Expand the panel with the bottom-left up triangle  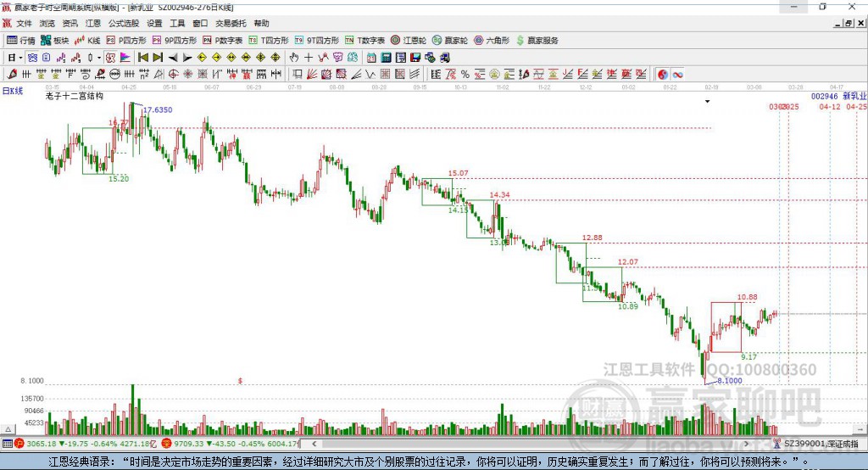[8, 429]
